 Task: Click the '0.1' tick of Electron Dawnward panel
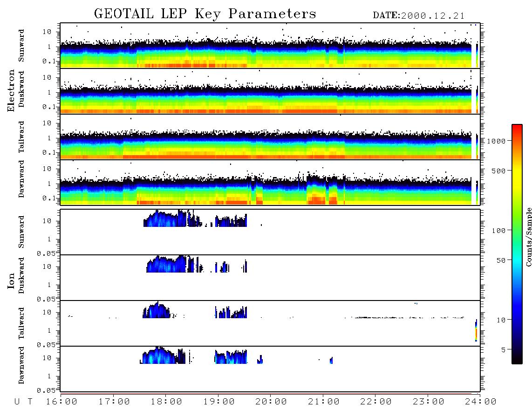click(49, 198)
